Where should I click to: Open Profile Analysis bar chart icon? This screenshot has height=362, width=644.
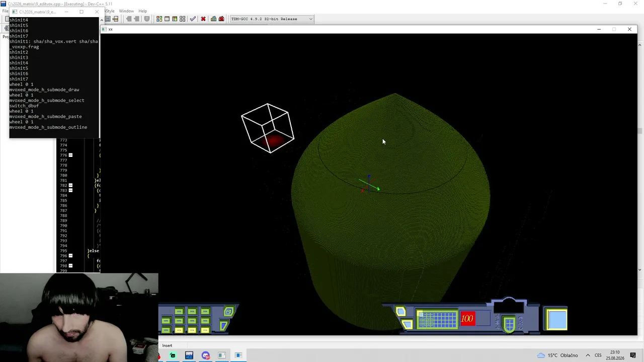click(x=213, y=19)
